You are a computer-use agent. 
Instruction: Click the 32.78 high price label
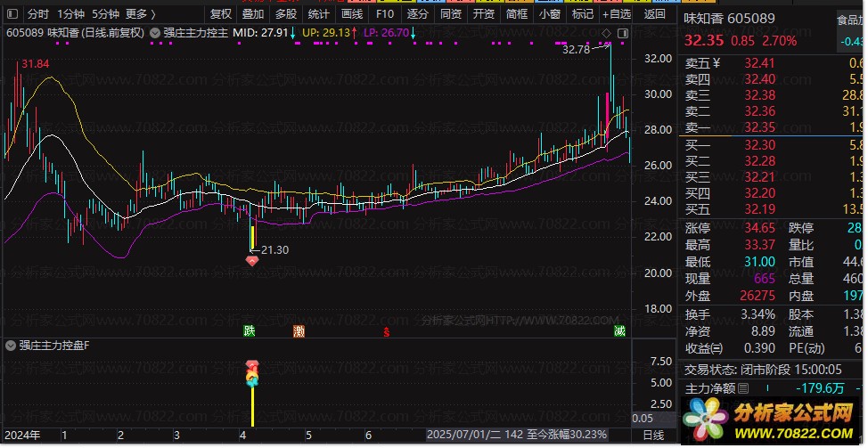577,50
